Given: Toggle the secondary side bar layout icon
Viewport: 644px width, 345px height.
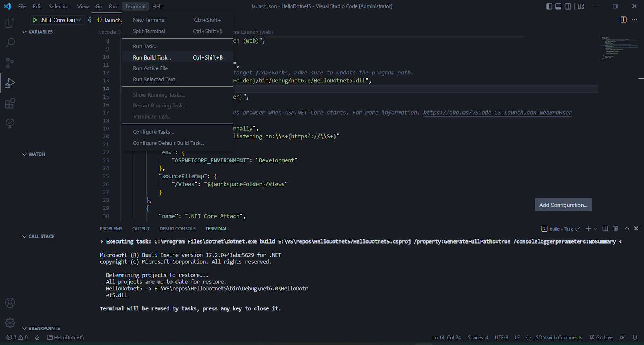Looking at the screenshot, I should [x=568, y=6].
